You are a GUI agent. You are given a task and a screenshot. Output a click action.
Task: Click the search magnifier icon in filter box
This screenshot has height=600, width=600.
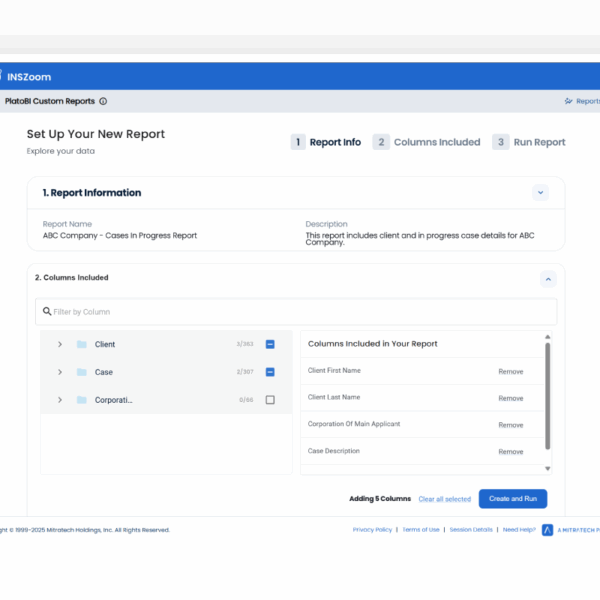47,312
